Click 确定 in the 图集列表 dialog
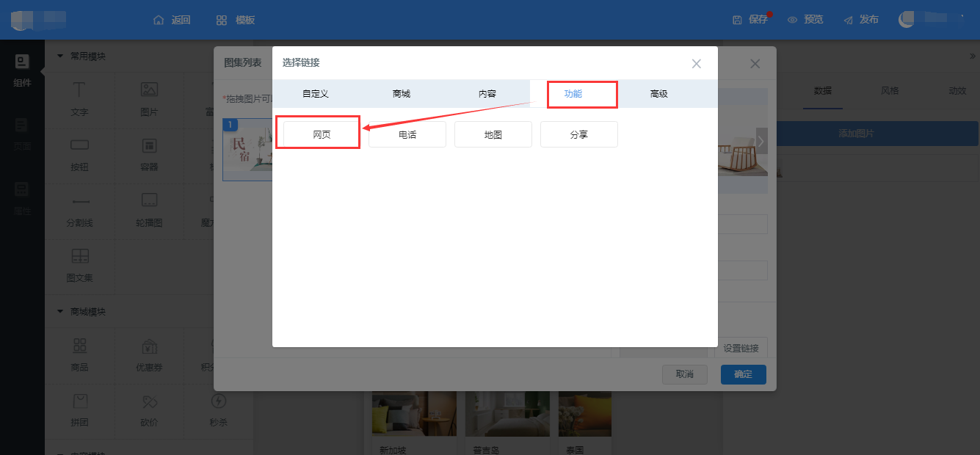The height and width of the screenshot is (455, 980). coord(744,374)
